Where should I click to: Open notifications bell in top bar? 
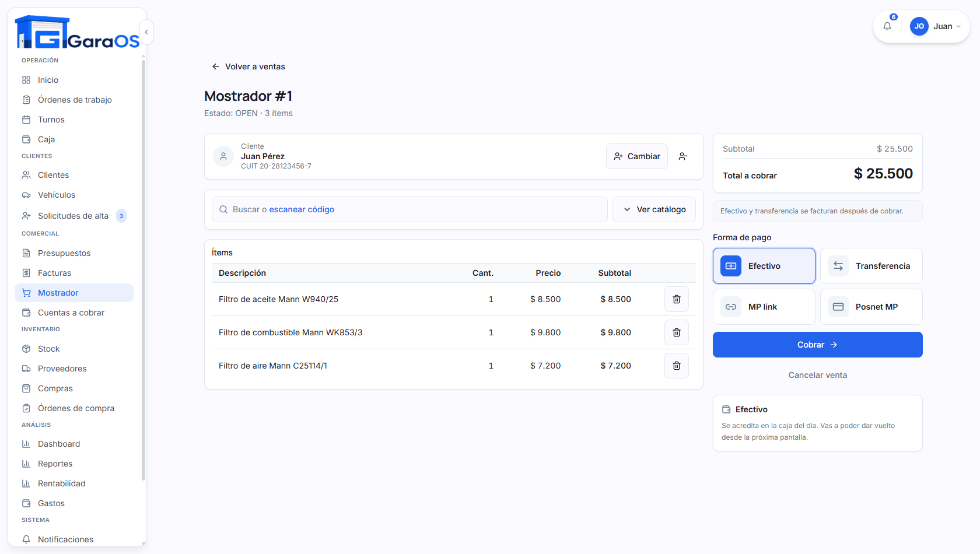[887, 26]
